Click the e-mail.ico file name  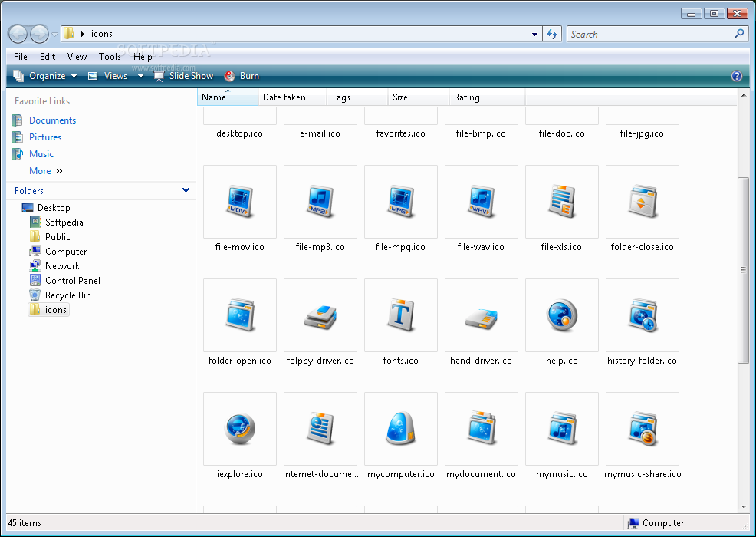(x=320, y=133)
